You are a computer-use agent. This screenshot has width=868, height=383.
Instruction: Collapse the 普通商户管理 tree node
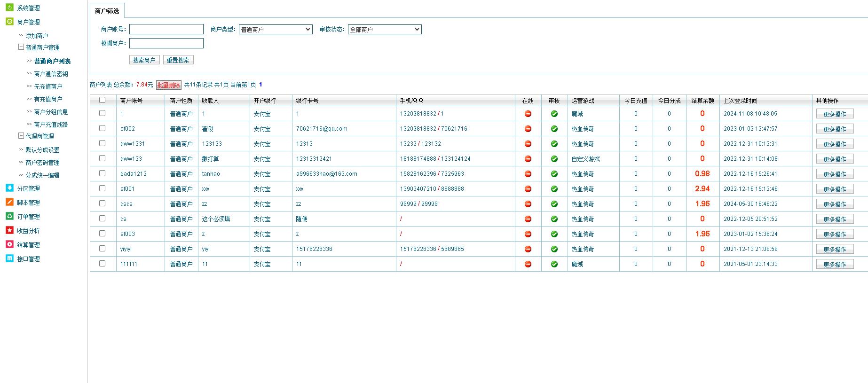pos(21,47)
